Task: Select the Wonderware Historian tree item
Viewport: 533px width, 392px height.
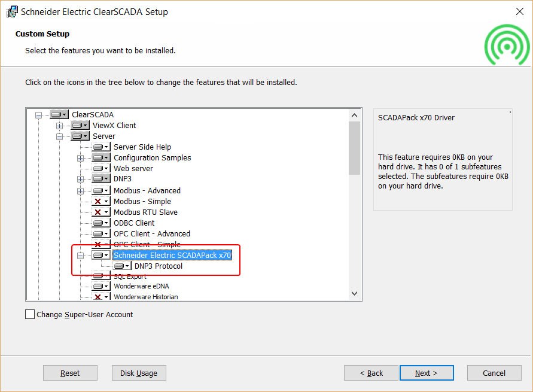Action: tap(146, 297)
